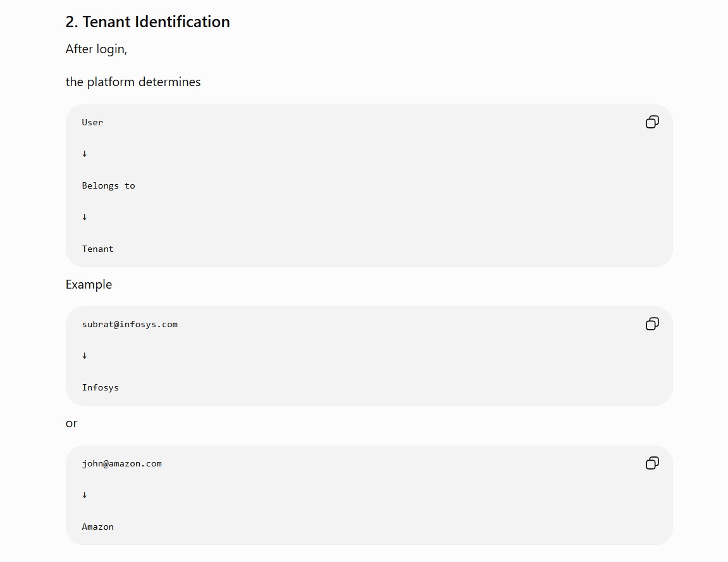Click the 'After login,' text

click(96, 49)
